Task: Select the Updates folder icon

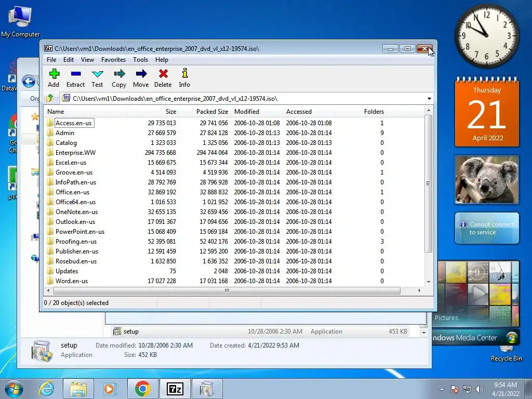Action: (x=50, y=271)
